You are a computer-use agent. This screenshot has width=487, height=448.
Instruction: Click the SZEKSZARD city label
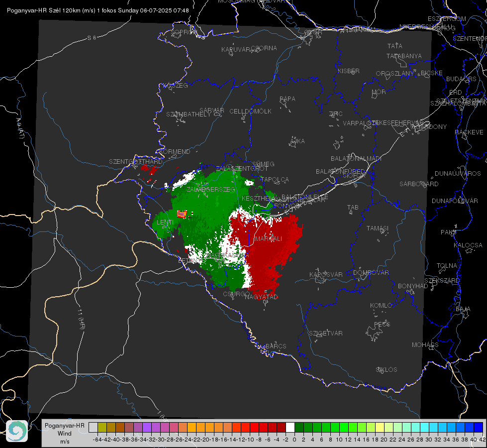442,281
